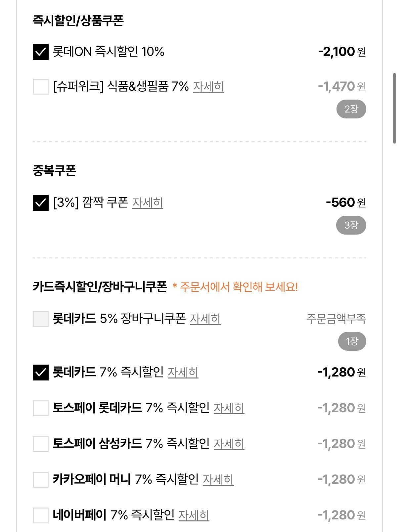Image resolution: width=399 pixels, height=532 pixels.
Task: Tap the 3장 badge under 깜짝 쿠폰
Action: coord(351,225)
